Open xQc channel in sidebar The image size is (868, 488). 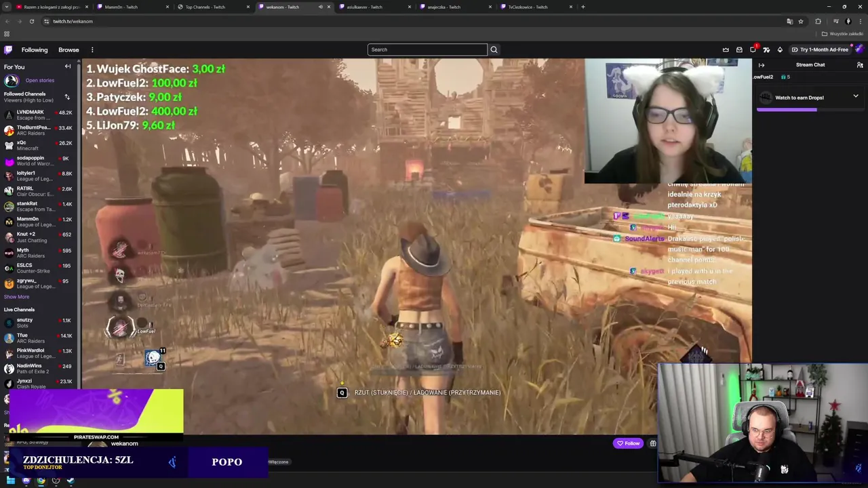(x=38, y=145)
